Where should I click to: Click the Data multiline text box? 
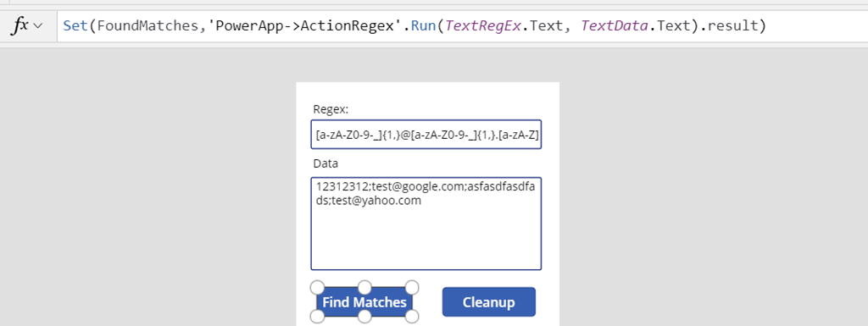point(426,224)
